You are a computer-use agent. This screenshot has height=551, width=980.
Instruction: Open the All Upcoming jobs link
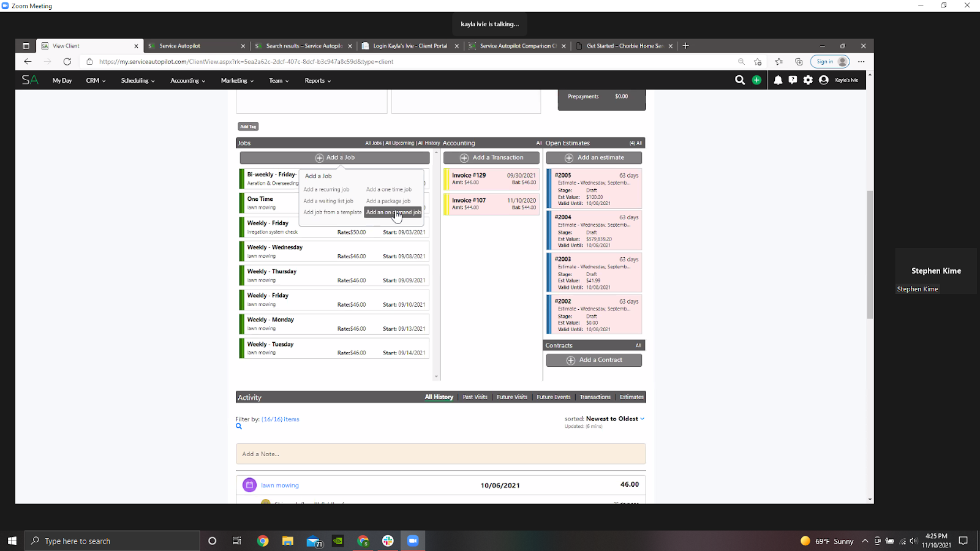(399, 143)
